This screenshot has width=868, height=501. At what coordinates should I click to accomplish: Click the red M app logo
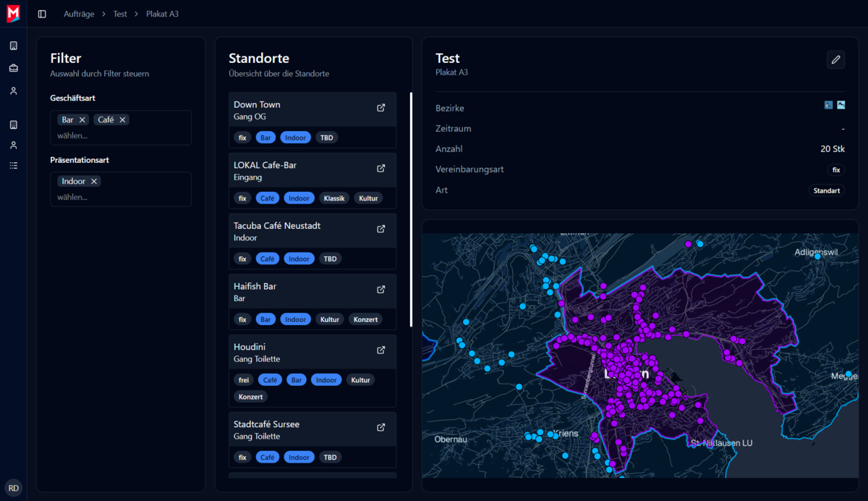13,14
